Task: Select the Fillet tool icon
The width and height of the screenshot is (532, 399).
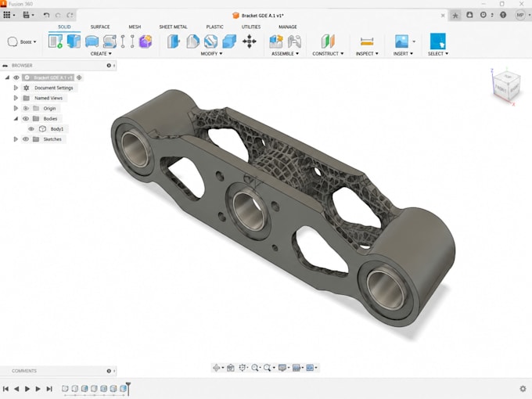Action: [x=192, y=41]
